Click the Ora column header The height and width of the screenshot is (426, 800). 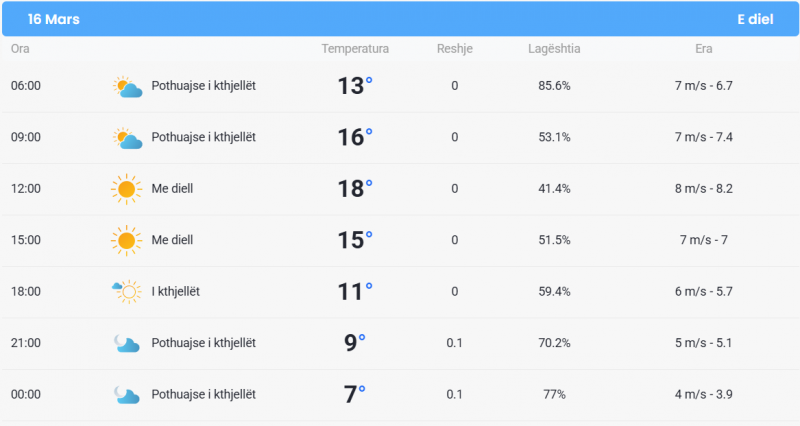coord(20,49)
